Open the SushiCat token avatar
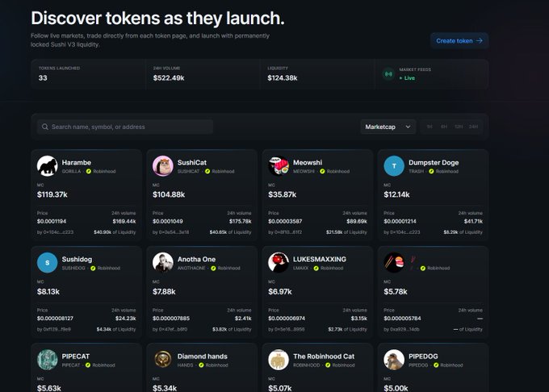 click(163, 165)
